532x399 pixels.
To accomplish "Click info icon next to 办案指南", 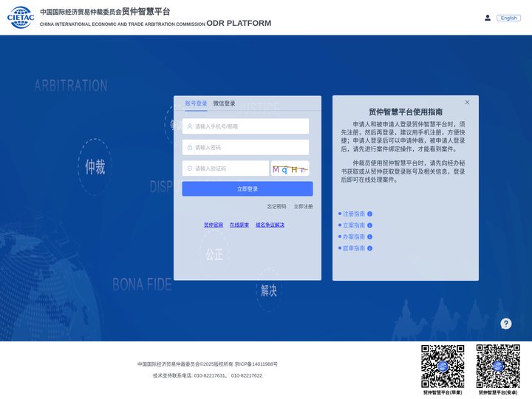I will [370, 237].
